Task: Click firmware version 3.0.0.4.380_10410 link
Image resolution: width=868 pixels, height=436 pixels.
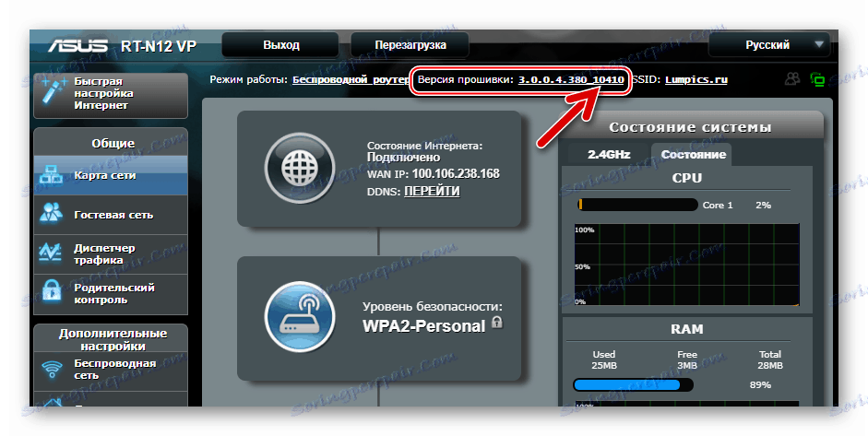Action: coord(571,79)
